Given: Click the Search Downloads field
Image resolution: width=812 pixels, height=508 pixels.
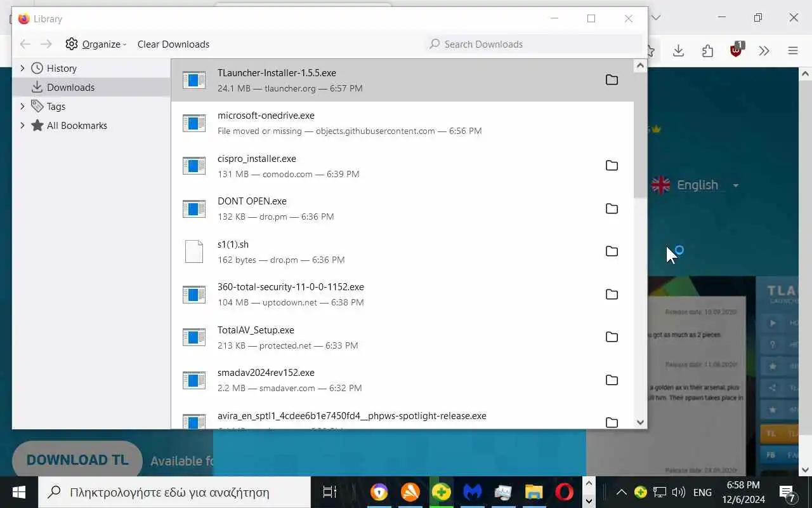Looking at the screenshot, I should pos(534,44).
